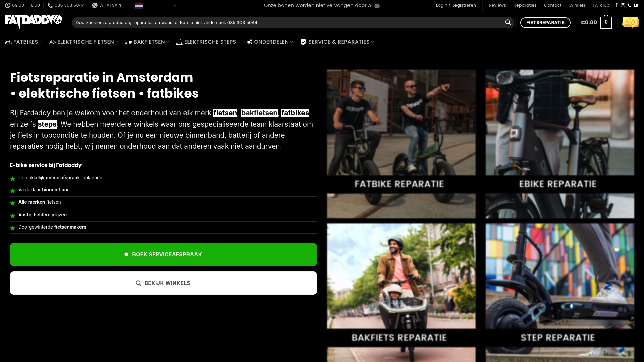Click the Fietsreparatie outlined button

[x=545, y=23]
